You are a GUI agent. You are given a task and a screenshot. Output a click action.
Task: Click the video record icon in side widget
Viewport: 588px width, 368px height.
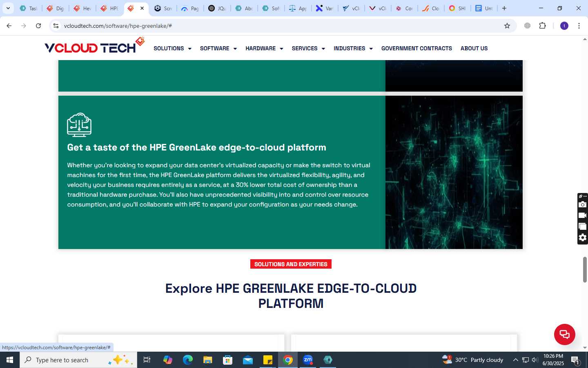pyautogui.click(x=583, y=215)
